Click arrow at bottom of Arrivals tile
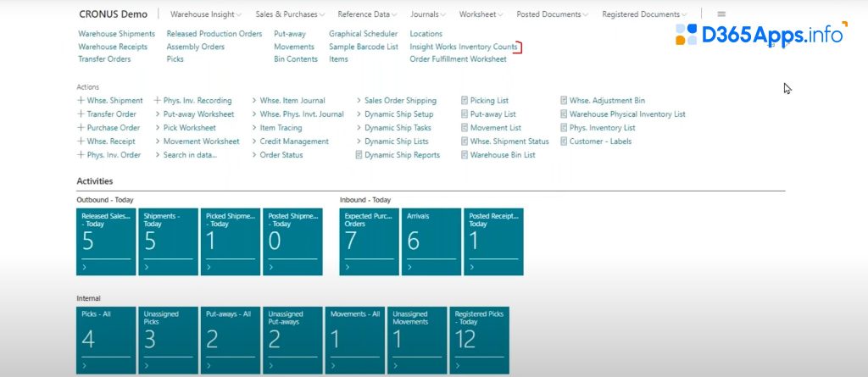 (409, 268)
